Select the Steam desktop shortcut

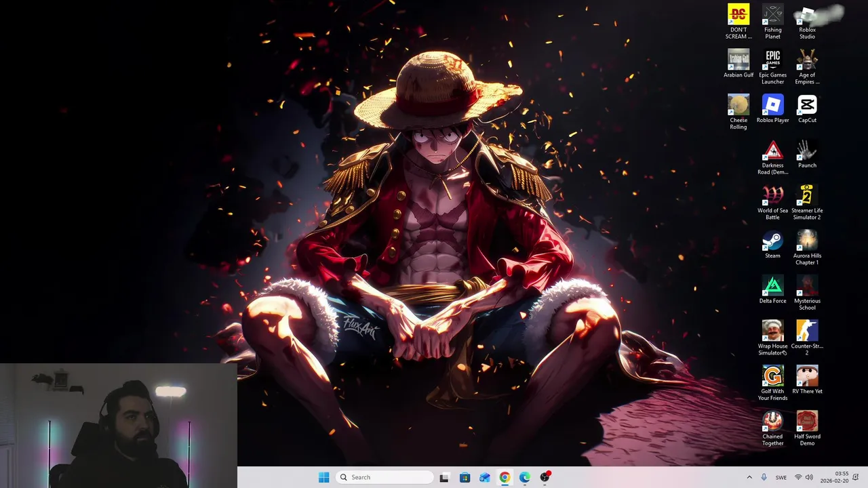point(772,244)
